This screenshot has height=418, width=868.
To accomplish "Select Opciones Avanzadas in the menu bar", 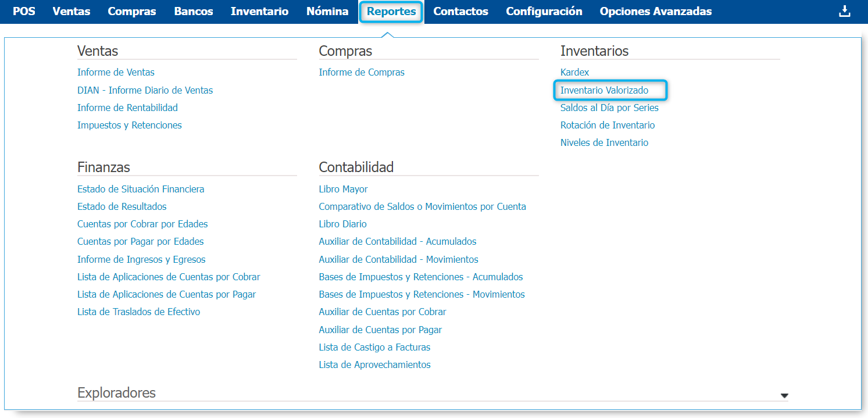I will point(655,12).
